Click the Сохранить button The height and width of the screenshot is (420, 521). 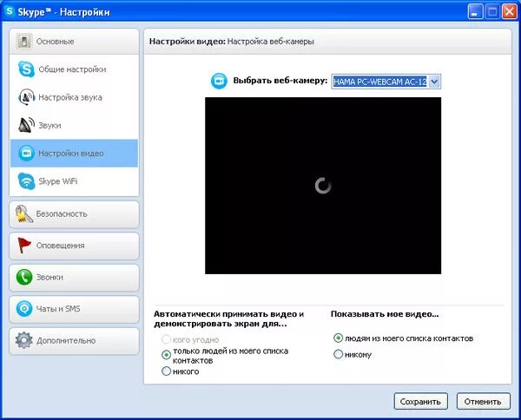tap(420, 402)
